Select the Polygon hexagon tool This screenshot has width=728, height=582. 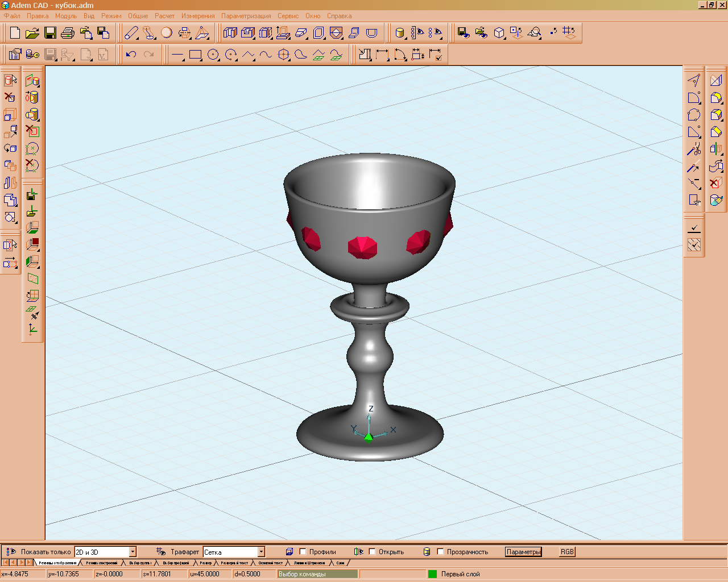click(x=284, y=55)
